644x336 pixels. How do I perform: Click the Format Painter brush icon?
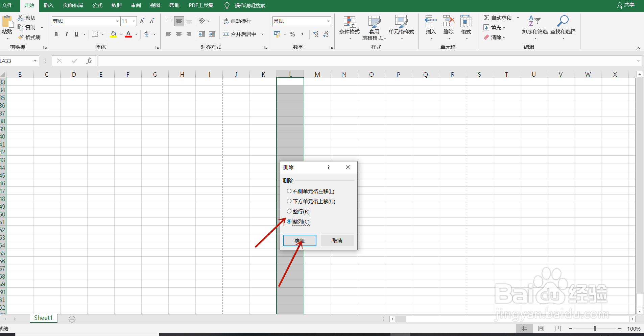[21, 37]
